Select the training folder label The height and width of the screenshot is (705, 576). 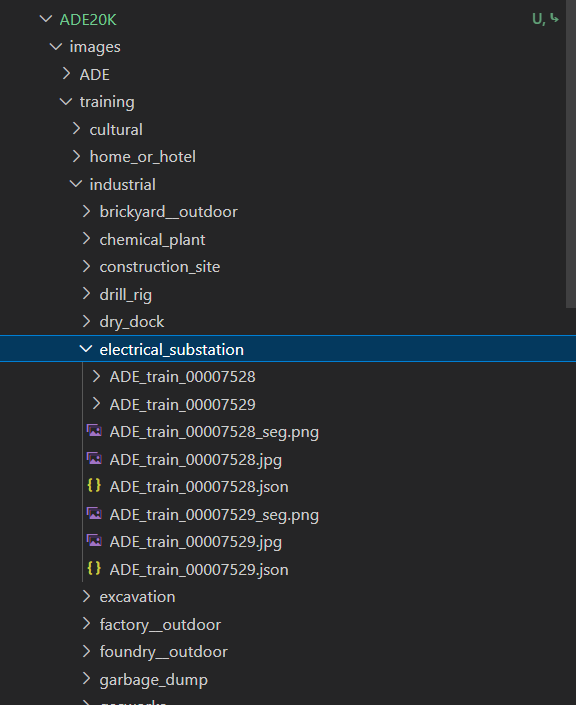(107, 103)
